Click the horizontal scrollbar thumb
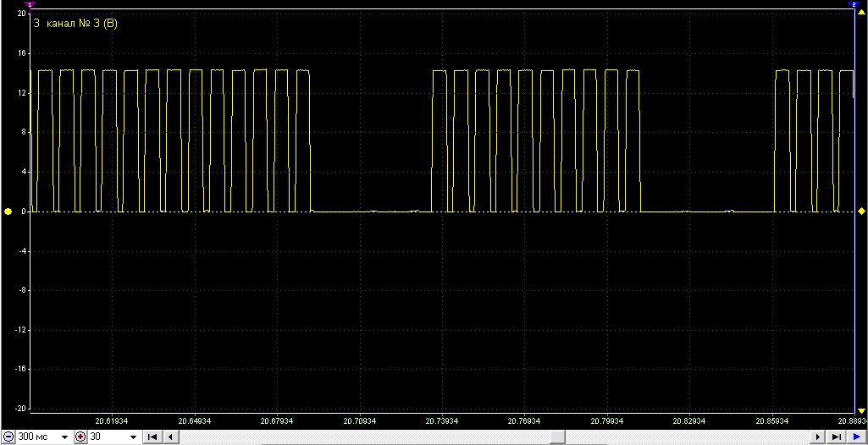 [557, 437]
